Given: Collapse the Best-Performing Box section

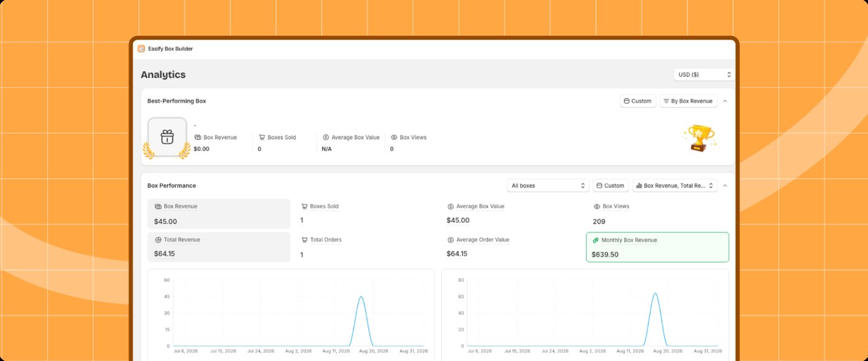Looking at the screenshot, I should click(x=725, y=101).
